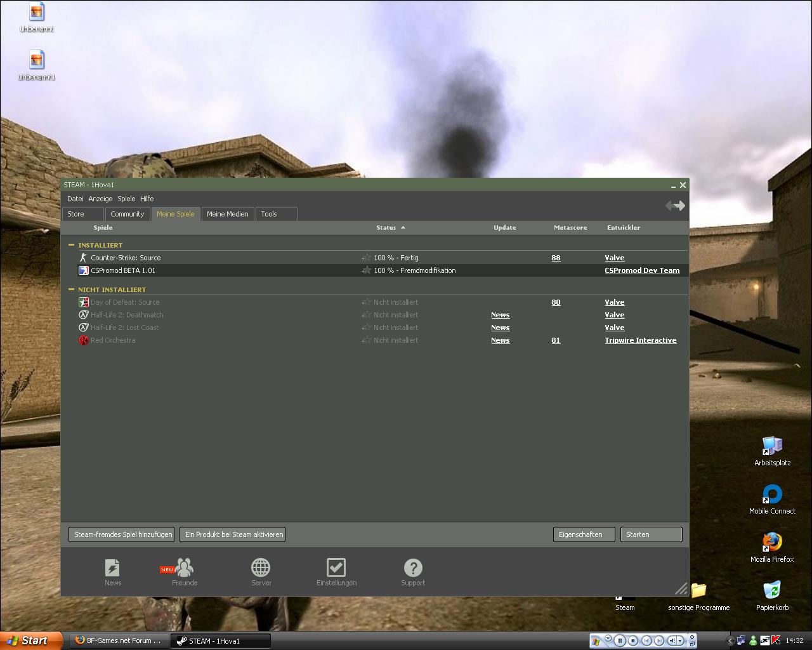Screen dimensions: 812x650
Task: Click Ein Produkt bei Steam aktivieren button
Action: (x=232, y=534)
